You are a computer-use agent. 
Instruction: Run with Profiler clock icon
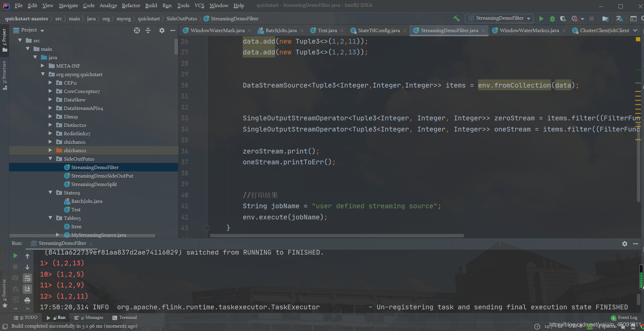point(574,19)
